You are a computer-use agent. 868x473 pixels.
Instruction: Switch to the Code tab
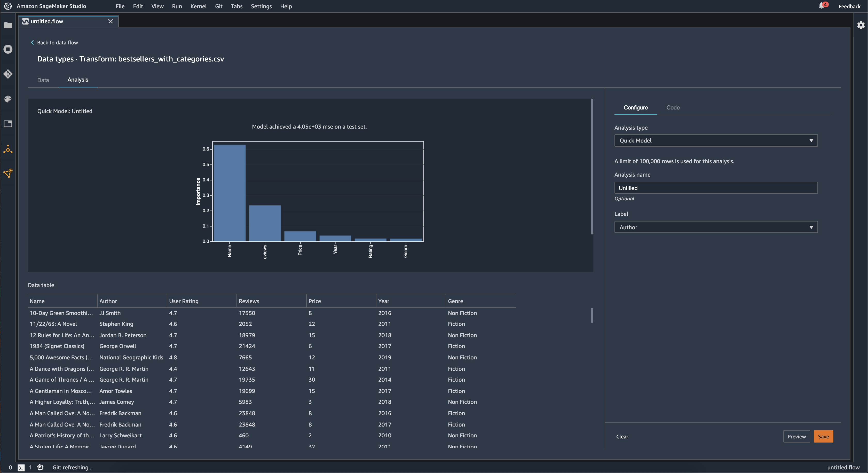point(673,107)
